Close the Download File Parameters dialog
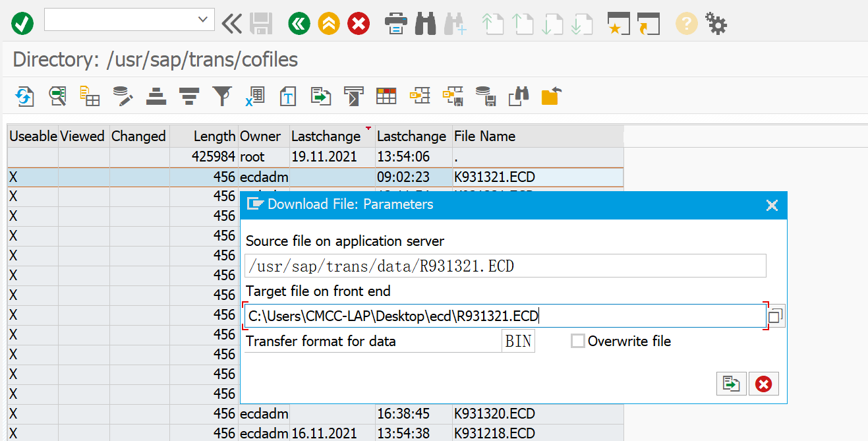868x441 pixels. pos(772,205)
